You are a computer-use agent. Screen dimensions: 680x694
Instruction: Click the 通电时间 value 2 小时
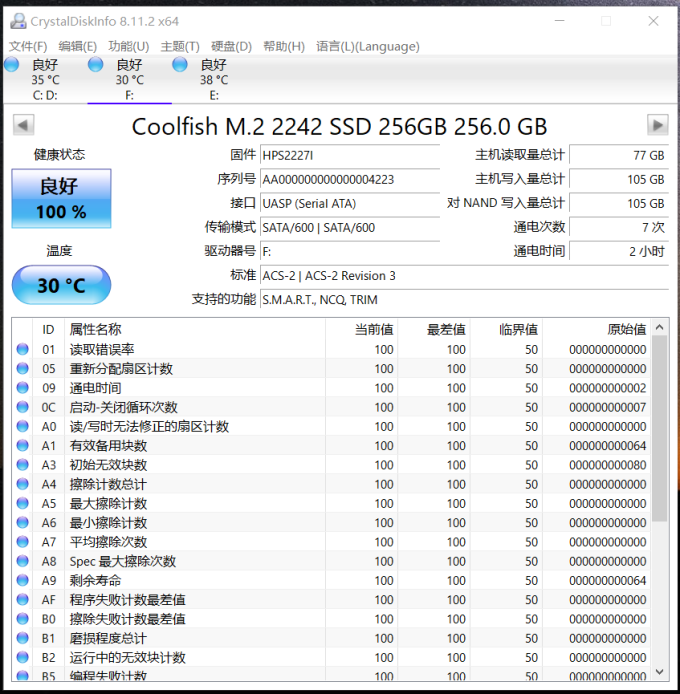tap(618, 251)
